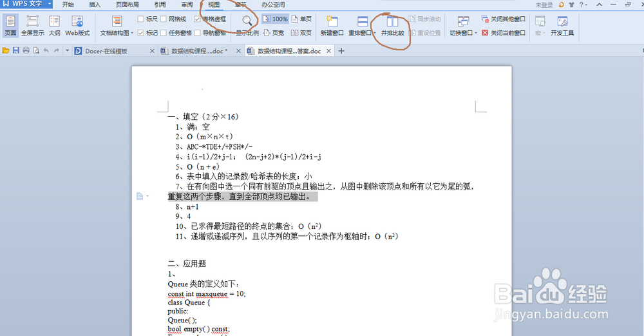Toggle the 网格线 gridlines checkbox
Viewport: 644px width, 336px height.
point(164,19)
